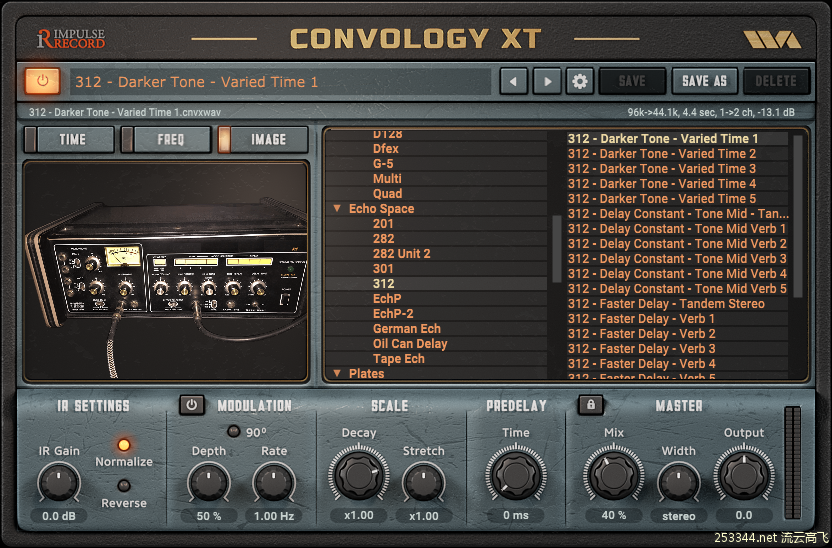The width and height of the screenshot is (832, 548).
Task: Select the 201 folder
Action: [x=383, y=223]
